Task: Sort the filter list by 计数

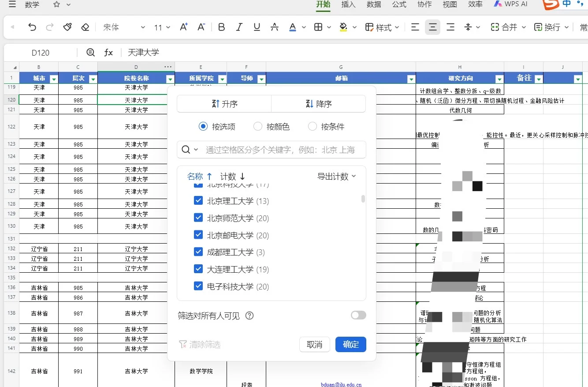Action: click(233, 177)
